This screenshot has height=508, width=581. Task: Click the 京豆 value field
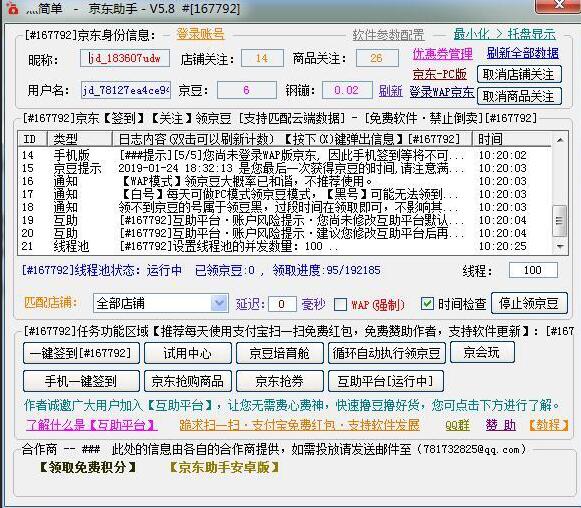click(247, 90)
